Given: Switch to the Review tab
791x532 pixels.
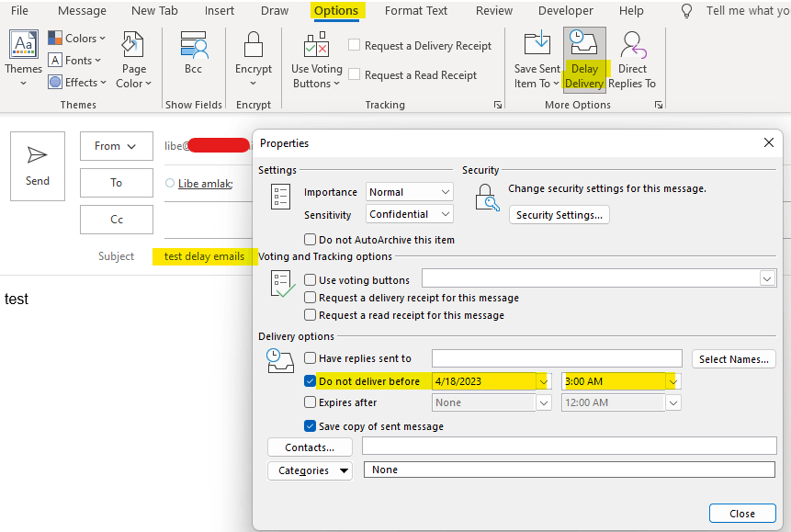Looking at the screenshot, I should pyautogui.click(x=494, y=11).
